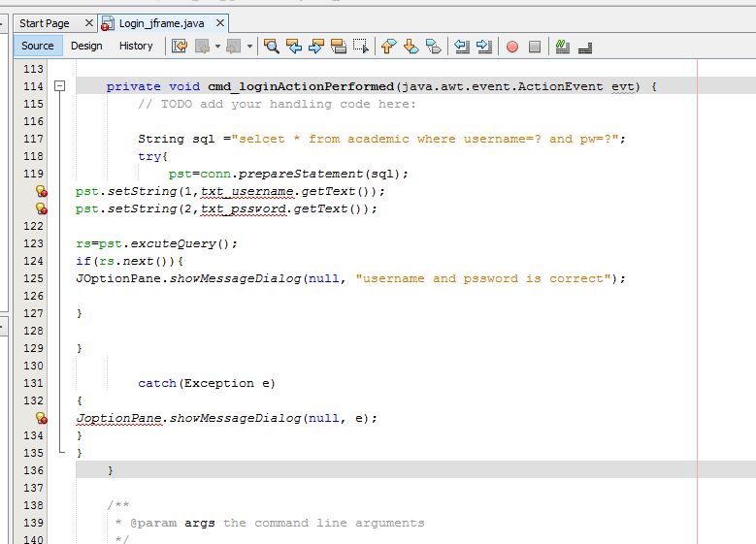This screenshot has width=756, height=544.
Task: Comment selected lines icon
Action: pyautogui.click(x=563, y=47)
